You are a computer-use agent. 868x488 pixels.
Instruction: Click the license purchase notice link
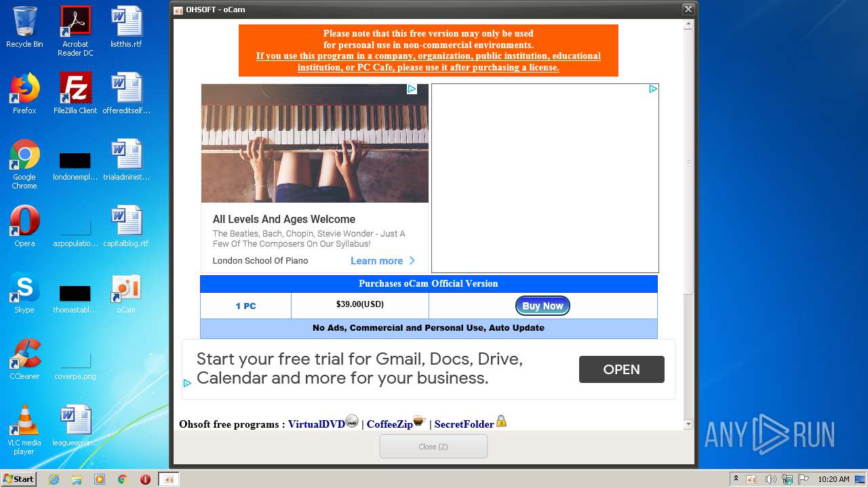[429, 62]
